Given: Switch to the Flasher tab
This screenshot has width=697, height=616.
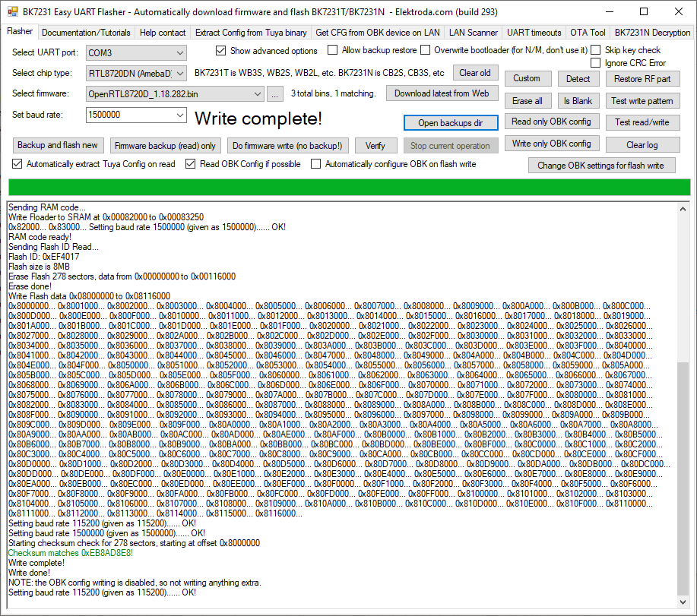Looking at the screenshot, I should coord(20,32).
